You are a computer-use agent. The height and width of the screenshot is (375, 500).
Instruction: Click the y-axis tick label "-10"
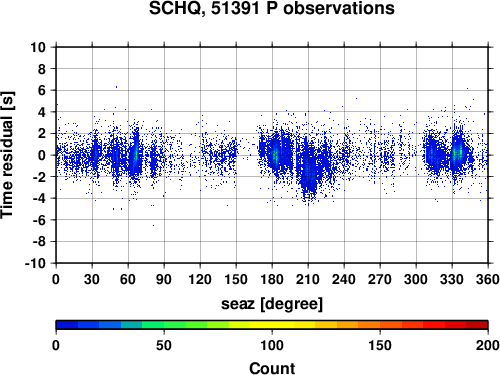pyautogui.click(x=35, y=263)
